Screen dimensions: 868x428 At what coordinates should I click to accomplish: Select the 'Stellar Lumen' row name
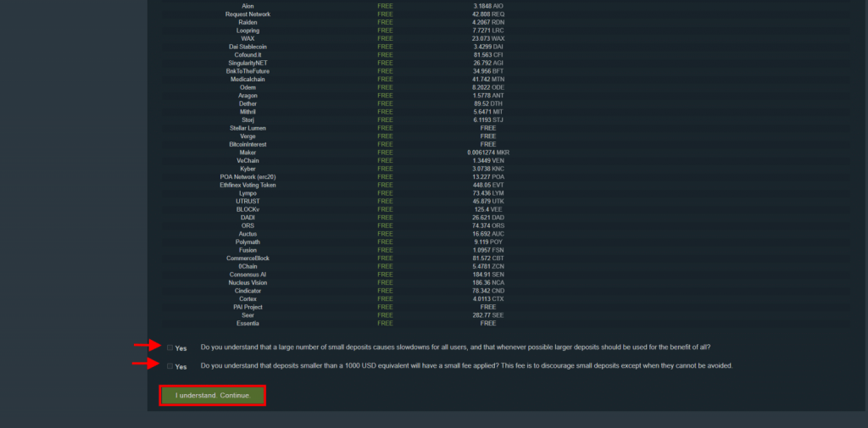[x=248, y=128]
